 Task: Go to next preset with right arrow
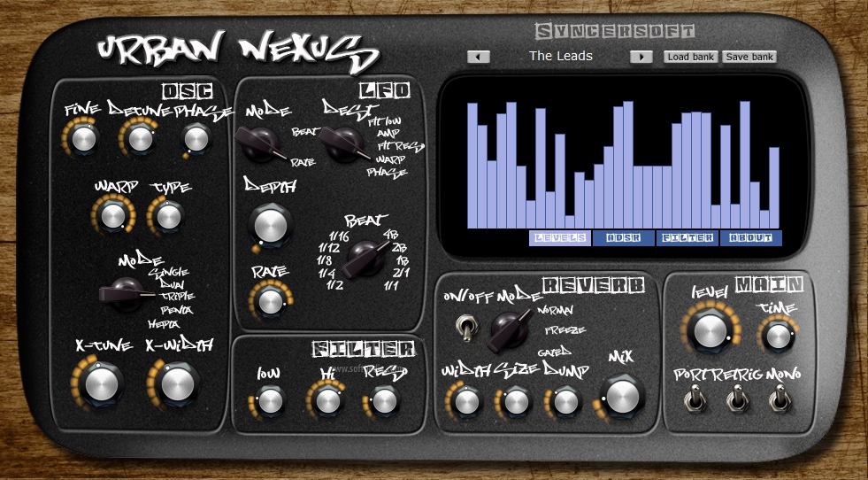(x=641, y=57)
